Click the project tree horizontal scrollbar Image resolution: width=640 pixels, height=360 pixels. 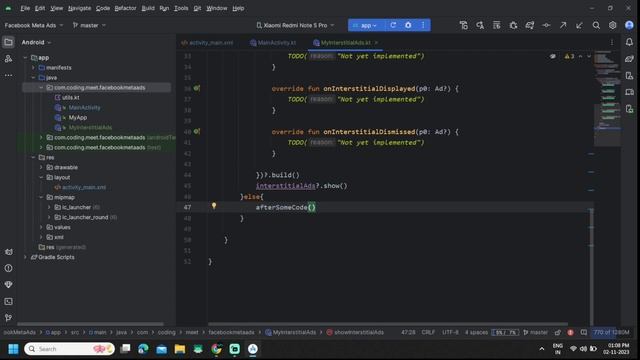(90, 324)
